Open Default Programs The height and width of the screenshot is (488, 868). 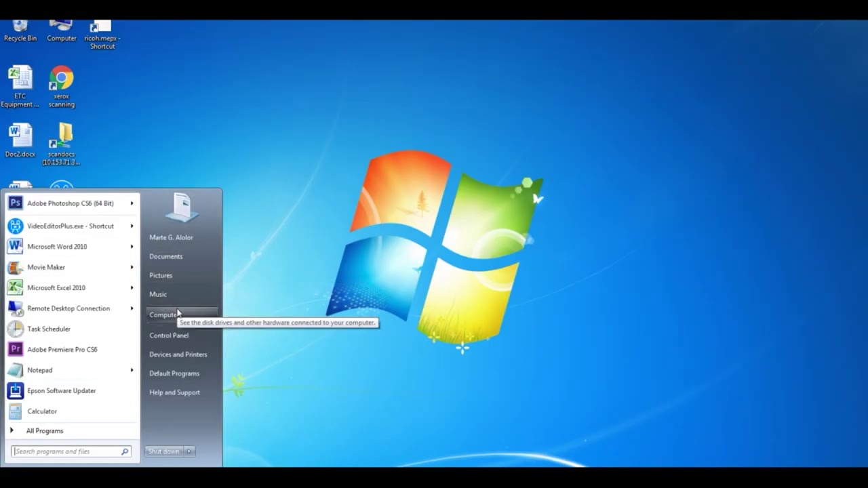pyautogui.click(x=174, y=373)
